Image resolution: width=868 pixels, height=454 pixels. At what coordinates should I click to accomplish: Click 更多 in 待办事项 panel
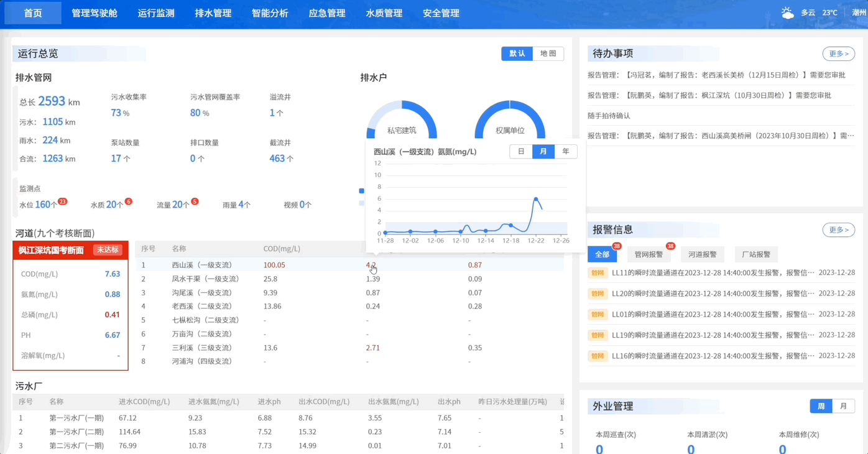(839, 54)
